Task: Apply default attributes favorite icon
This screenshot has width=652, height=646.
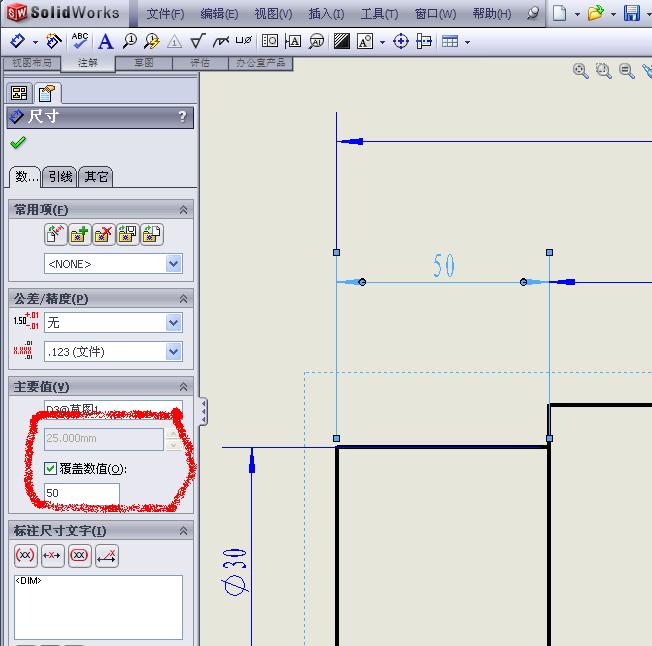Action: (55, 234)
